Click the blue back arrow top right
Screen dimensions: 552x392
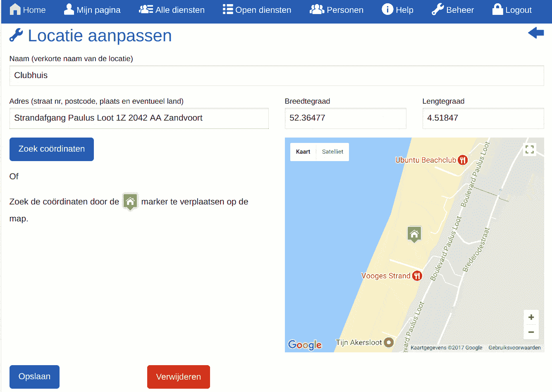[x=536, y=32]
